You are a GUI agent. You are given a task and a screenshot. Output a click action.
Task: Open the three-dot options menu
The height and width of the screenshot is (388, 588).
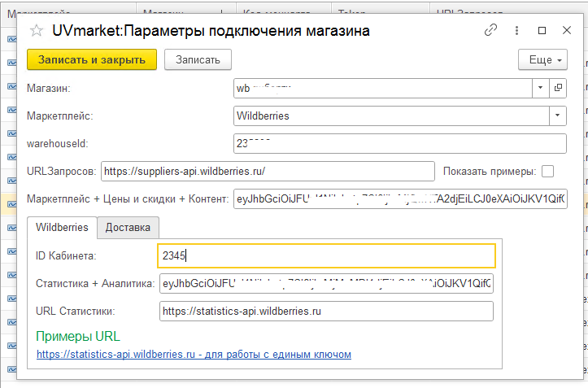(x=516, y=30)
